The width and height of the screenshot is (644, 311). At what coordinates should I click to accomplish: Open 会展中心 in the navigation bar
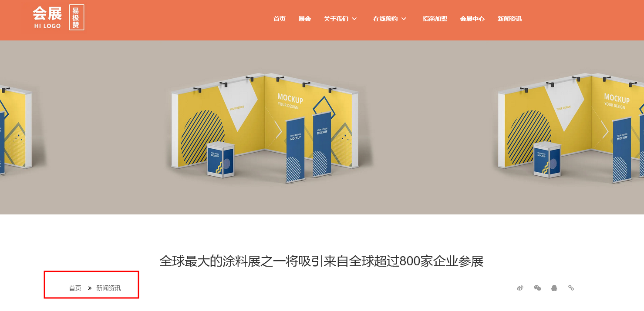tap(472, 19)
